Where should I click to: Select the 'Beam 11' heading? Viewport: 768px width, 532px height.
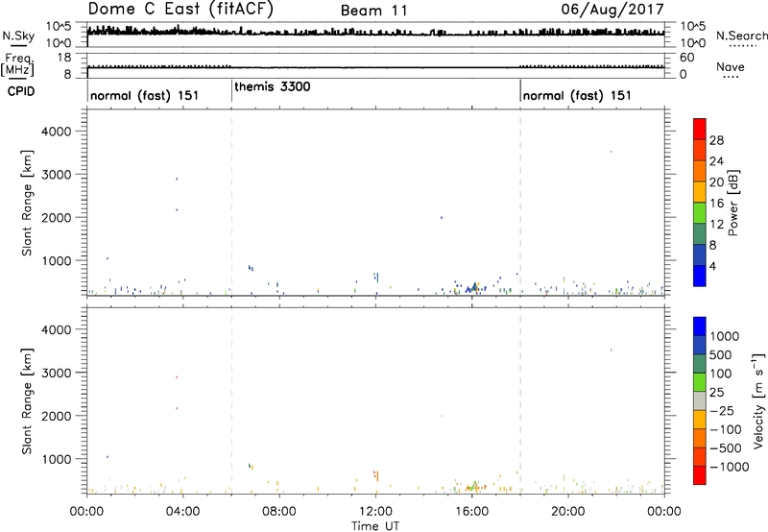pyautogui.click(x=373, y=11)
